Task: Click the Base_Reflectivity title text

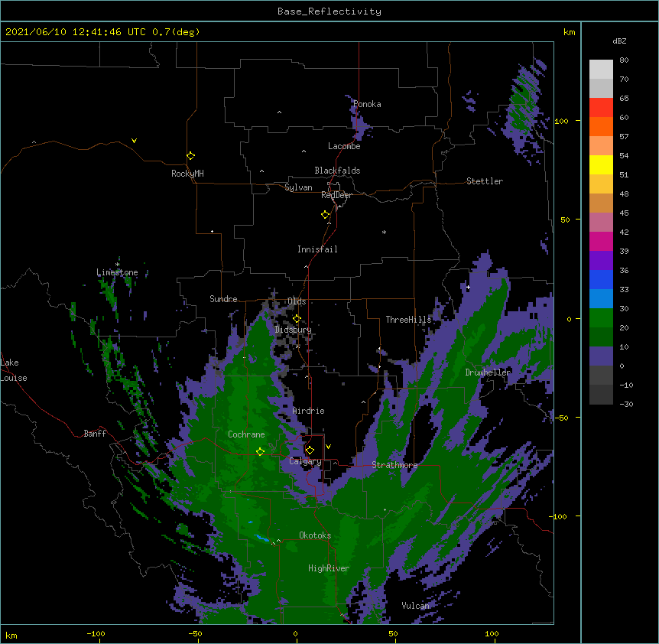Action: click(329, 11)
